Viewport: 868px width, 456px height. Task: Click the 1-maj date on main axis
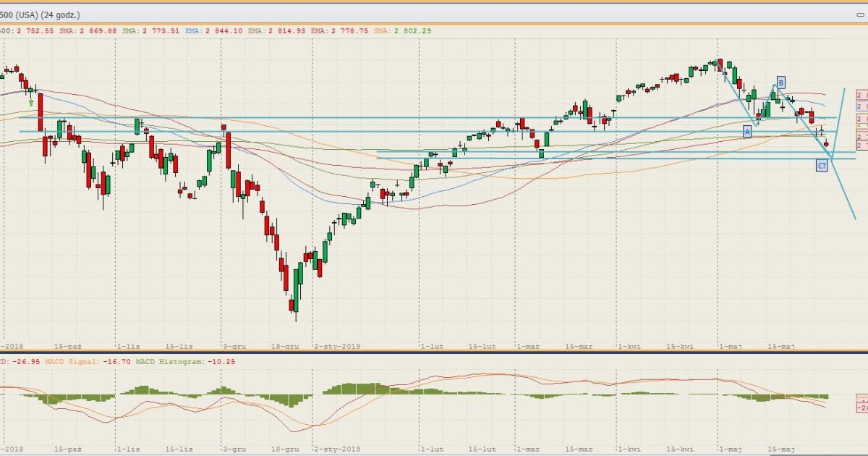(x=729, y=347)
